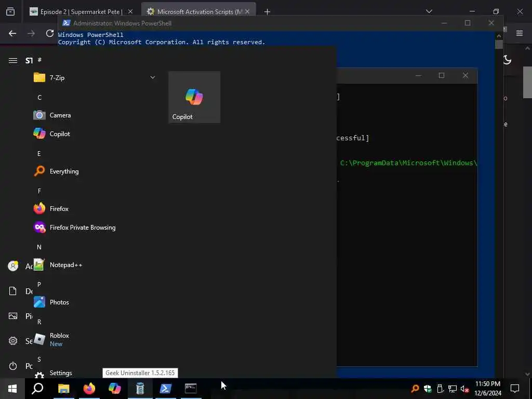This screenshot has height=399, width=532.
Task: Close the Microsoft Activation Scripts tab
Action: coord(247,11)
